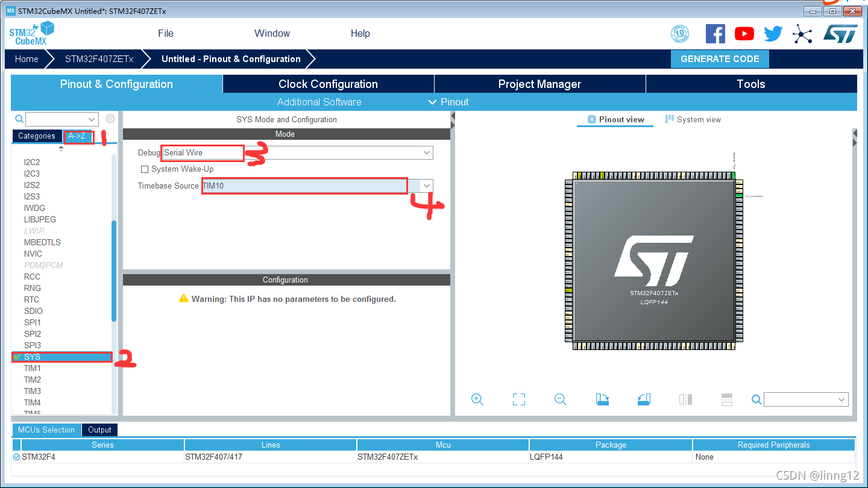Click the ST logo at top right
868x488 pixels.
click(840, 34)
